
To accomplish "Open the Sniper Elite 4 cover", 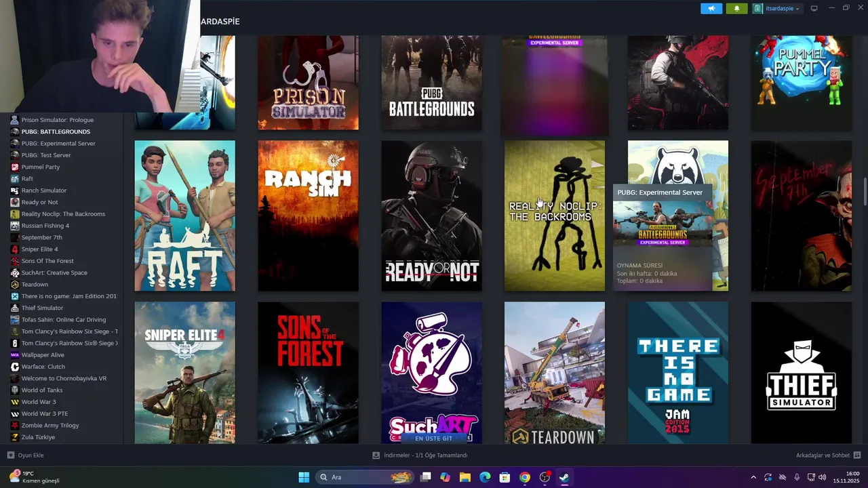I will click(x=184, y=373).
